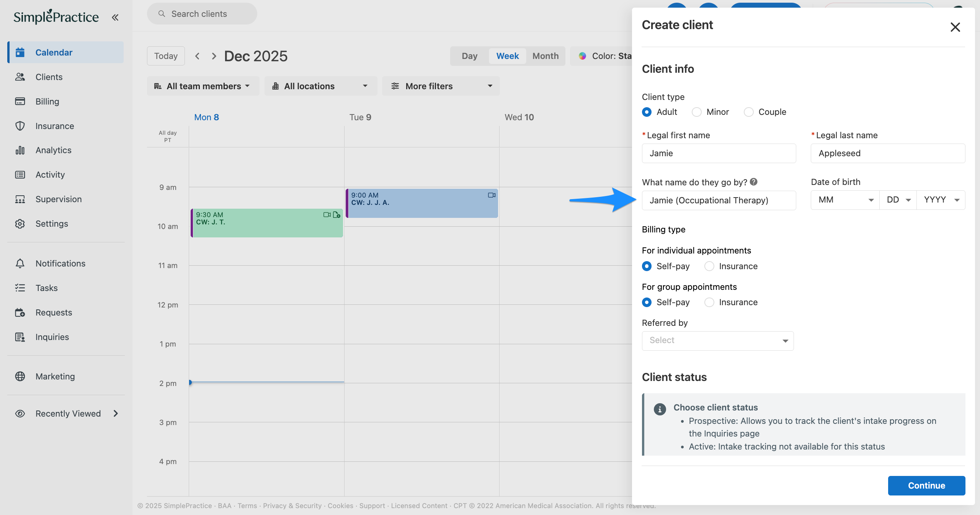The width and height of the screenshot is (980, 515).
Task: Click the Color wheel icon
Action: click(x=582, y=56)
